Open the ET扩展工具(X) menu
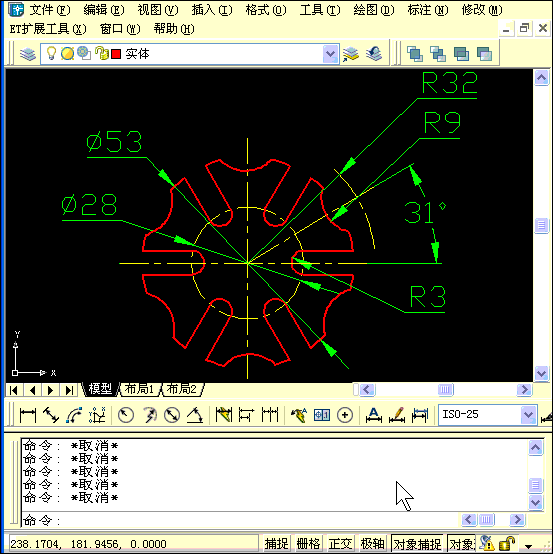The width and height of the screenshot is (553, 554). click(47, 29)
